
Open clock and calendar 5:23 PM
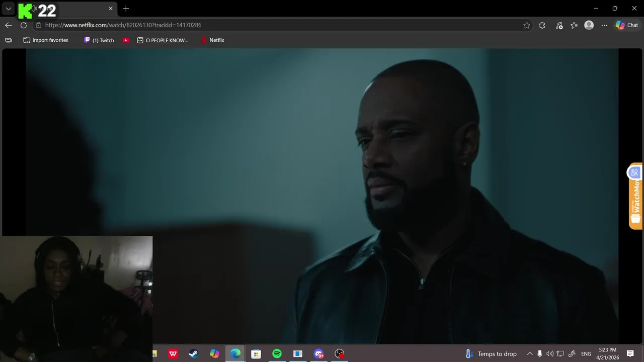607,354
